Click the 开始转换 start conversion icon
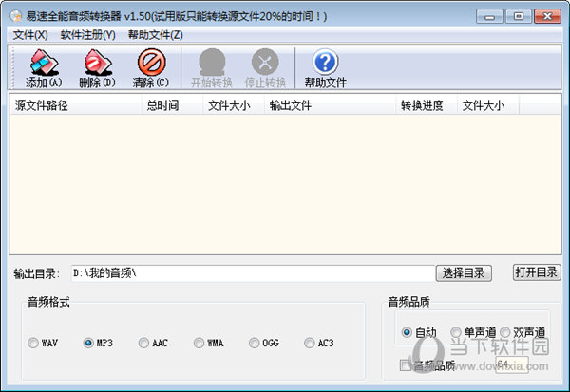 (212, 68)
